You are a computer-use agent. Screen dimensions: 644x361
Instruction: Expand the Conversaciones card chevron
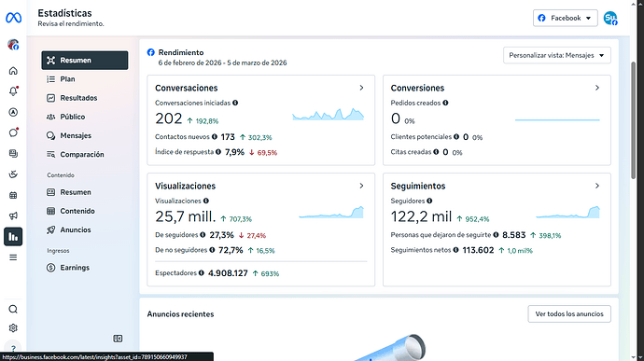coord(361,88)
